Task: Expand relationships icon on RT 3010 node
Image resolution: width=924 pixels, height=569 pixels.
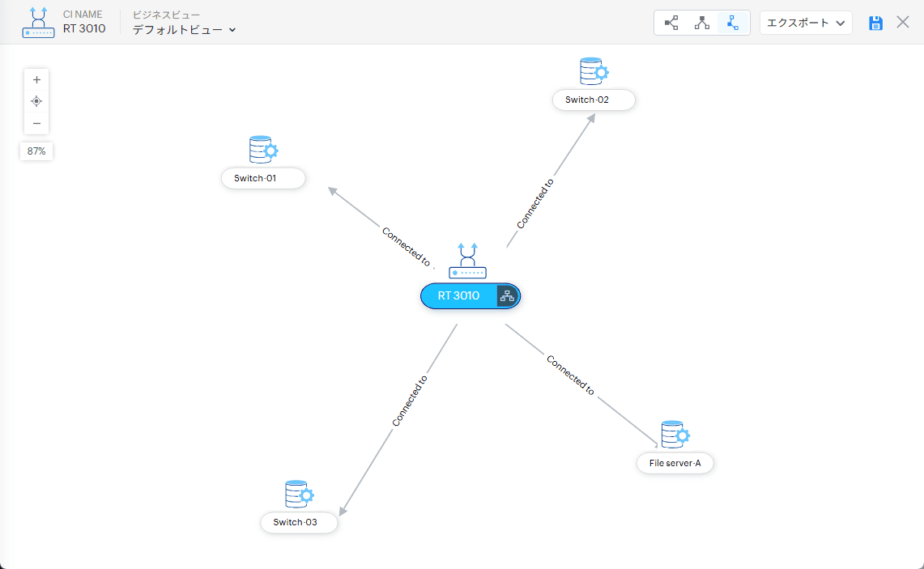Action: pyautogui.click(x=508, y=296)
